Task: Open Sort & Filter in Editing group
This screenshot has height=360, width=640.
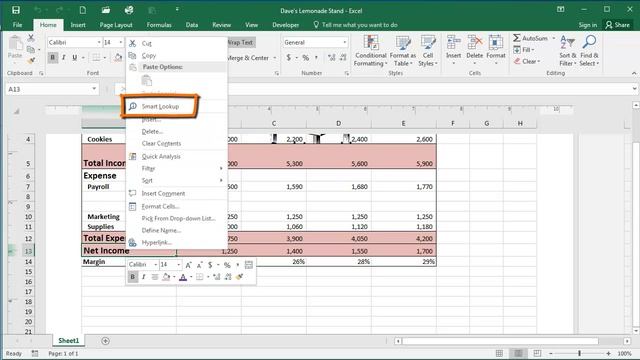Action: (568, 51)
